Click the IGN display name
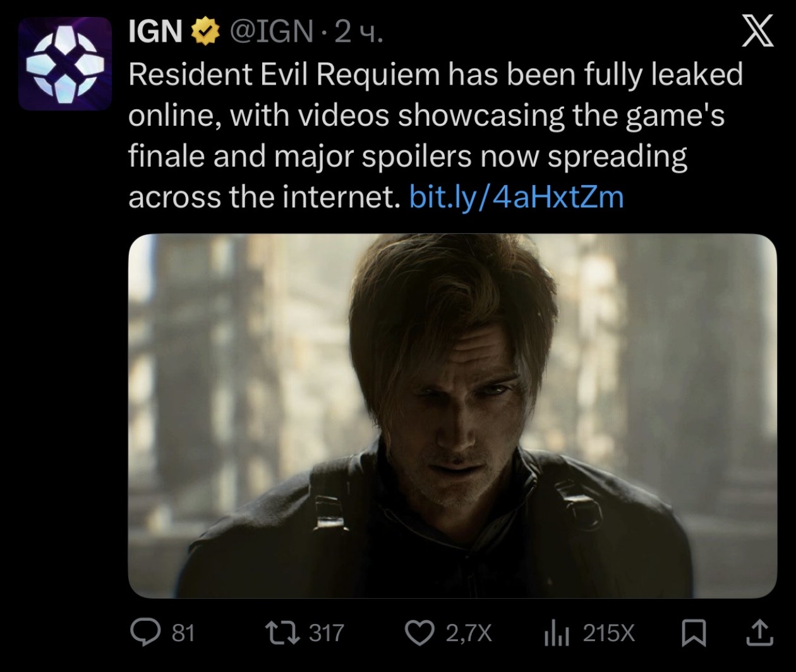The height and width of the screenshot is (672, 796). (155, 32)
